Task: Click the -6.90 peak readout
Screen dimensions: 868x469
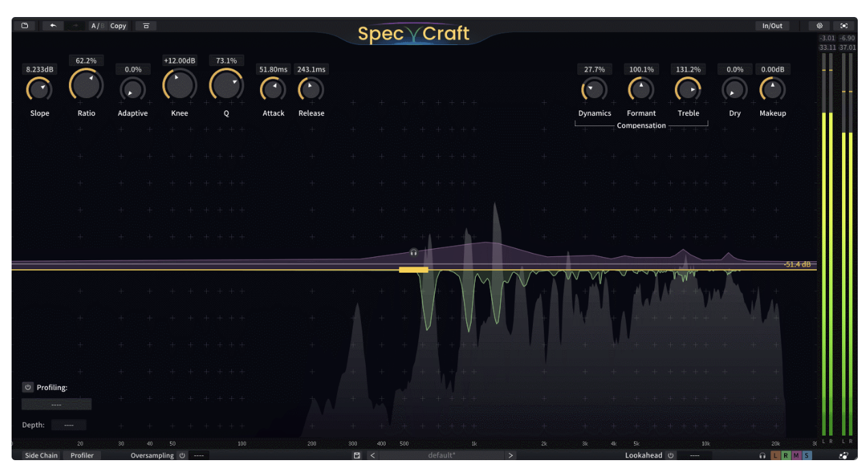Action: click(x=848, y=38)
